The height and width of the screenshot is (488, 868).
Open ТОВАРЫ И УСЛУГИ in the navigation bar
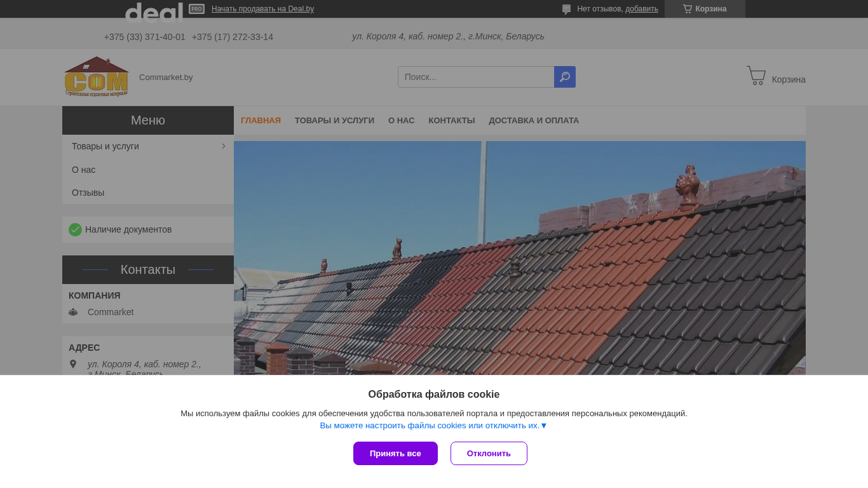click(x=334, y=121)
